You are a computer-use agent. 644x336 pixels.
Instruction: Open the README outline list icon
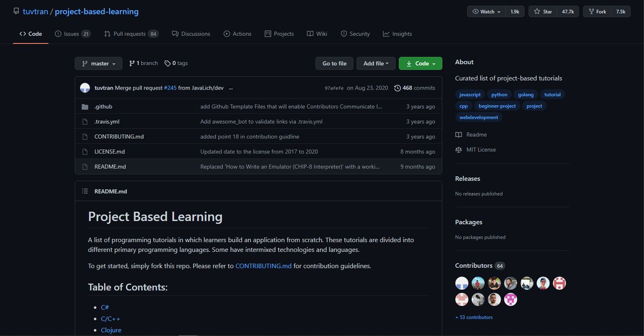click(x=85, y=191)
